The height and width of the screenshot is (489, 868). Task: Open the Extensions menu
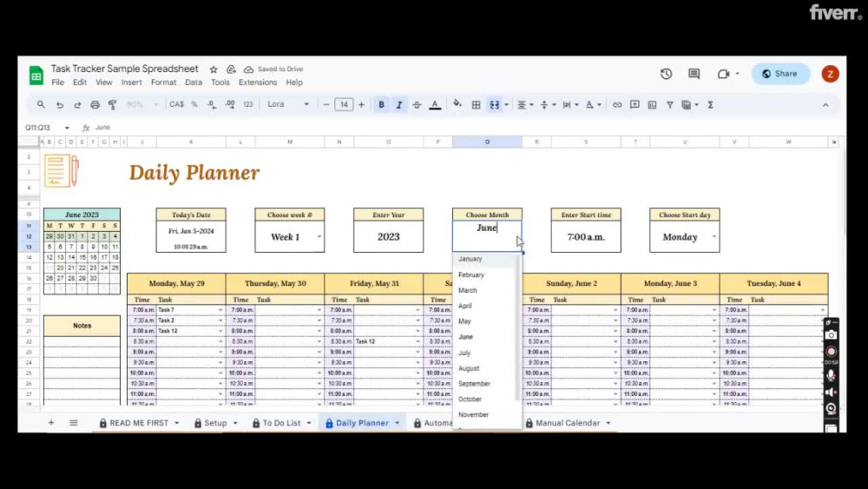[258, 83]
